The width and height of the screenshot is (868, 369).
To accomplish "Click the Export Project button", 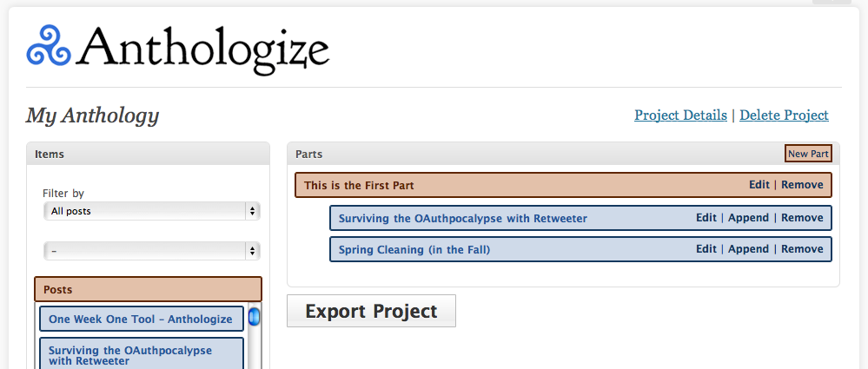I will [372, 311].
